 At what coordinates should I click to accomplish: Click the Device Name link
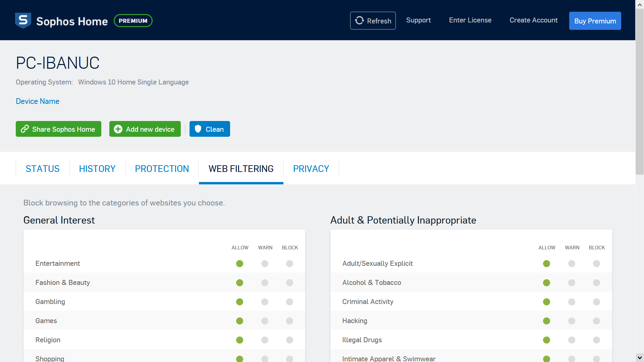(38, 101)
